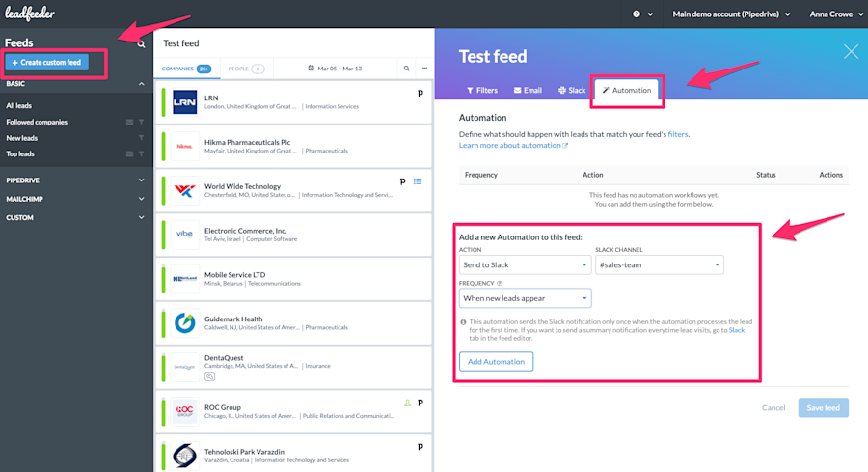Click the icon under DentaQuest row
Screen dimensions: 868x472
(x=210, y=376)
